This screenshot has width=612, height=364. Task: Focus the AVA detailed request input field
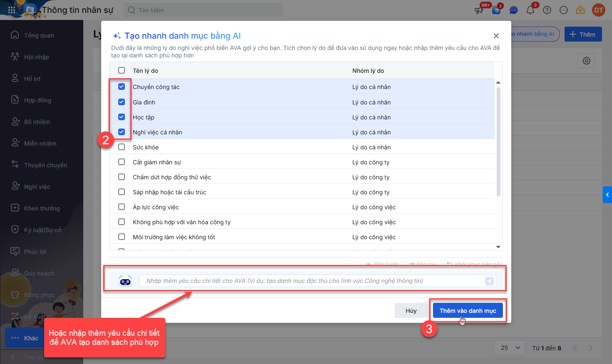click(x=312, y=281)
